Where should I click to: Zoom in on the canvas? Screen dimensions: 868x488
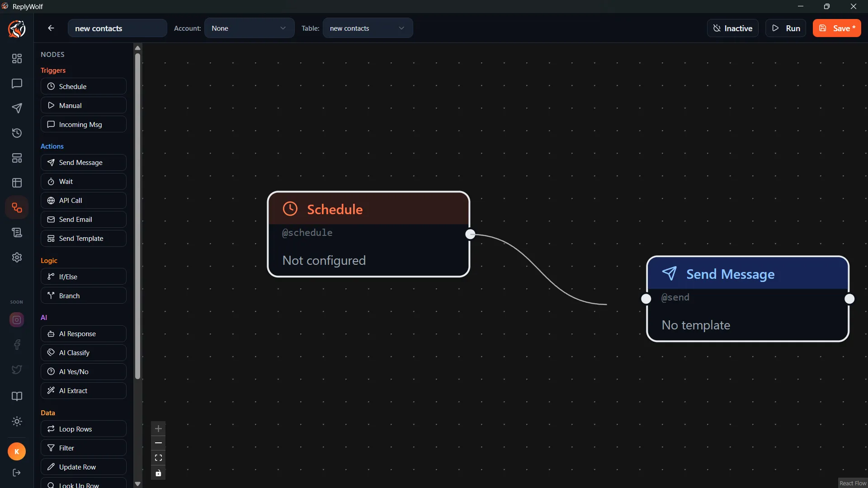point(158,428)
